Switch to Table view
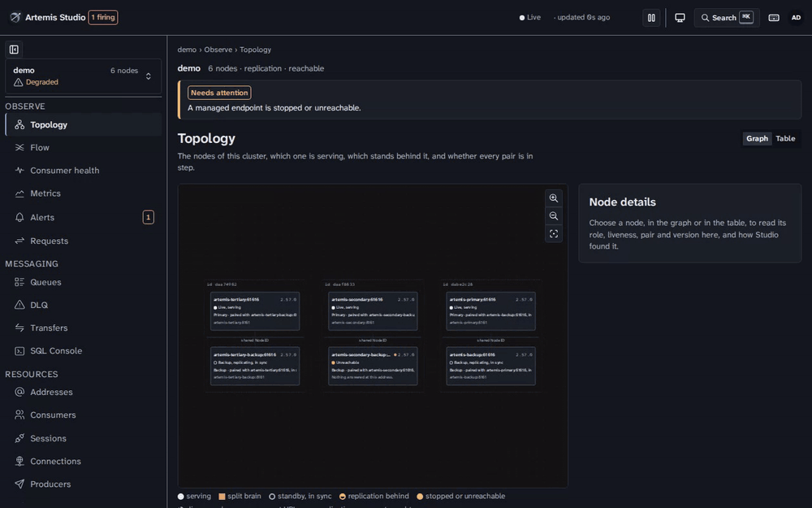Viewport: 812px width, 508px height. (785, 138)
